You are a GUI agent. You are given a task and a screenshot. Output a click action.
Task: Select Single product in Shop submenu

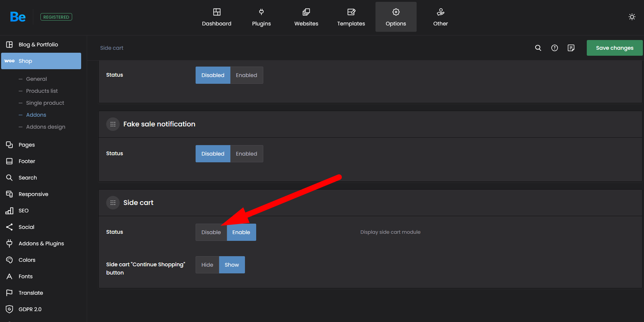point(45,103)
